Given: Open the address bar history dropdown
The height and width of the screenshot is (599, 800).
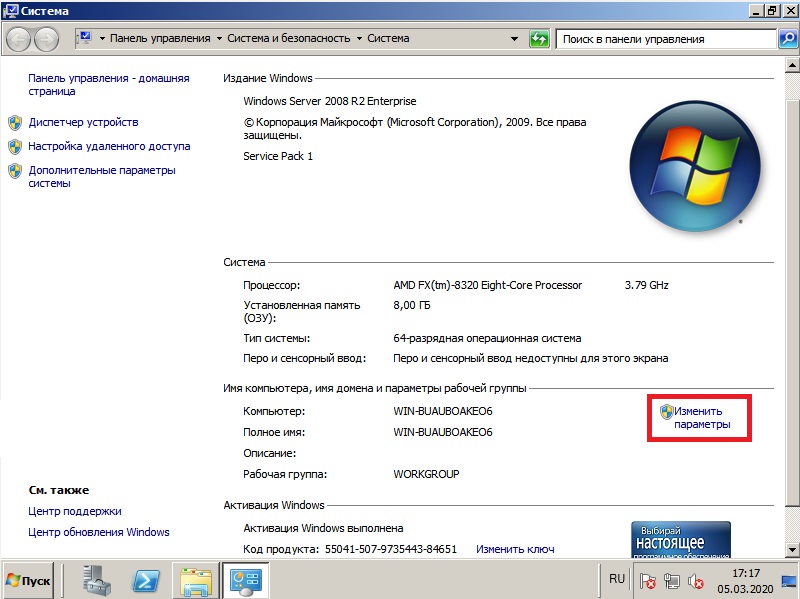Looking at the screenshot, I should tap(514, 39).
